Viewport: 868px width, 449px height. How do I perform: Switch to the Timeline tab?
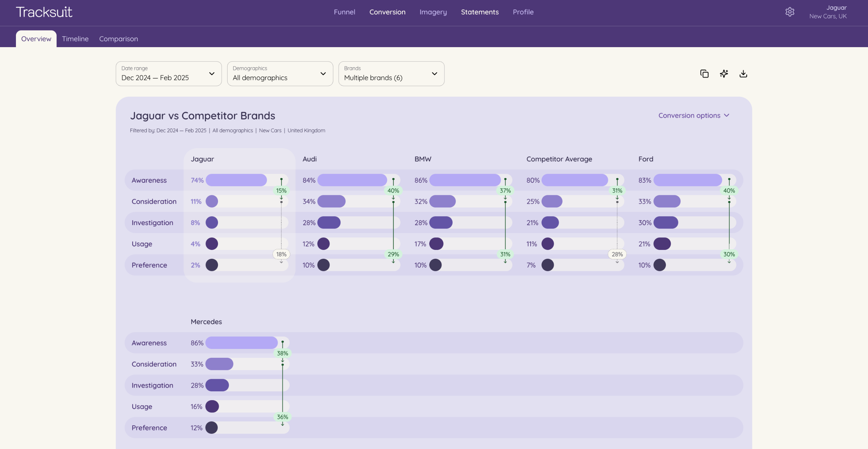(x=75, y=39)
